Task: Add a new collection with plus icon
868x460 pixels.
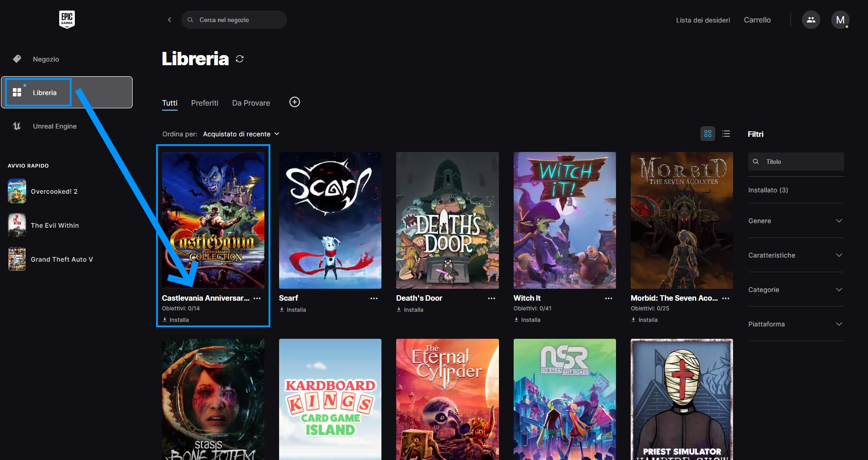Action: click(295, 102)
